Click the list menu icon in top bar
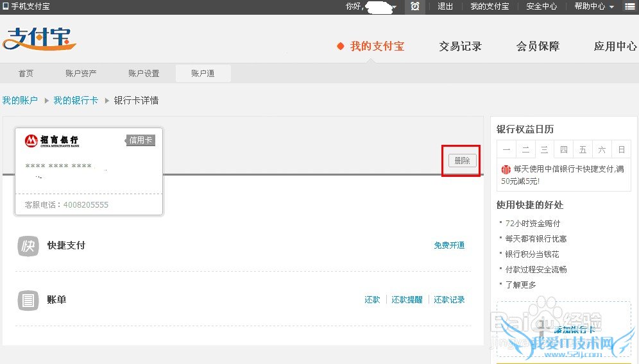Image resolution: width=639 pixels, height=364 pixels. [629, 6]
